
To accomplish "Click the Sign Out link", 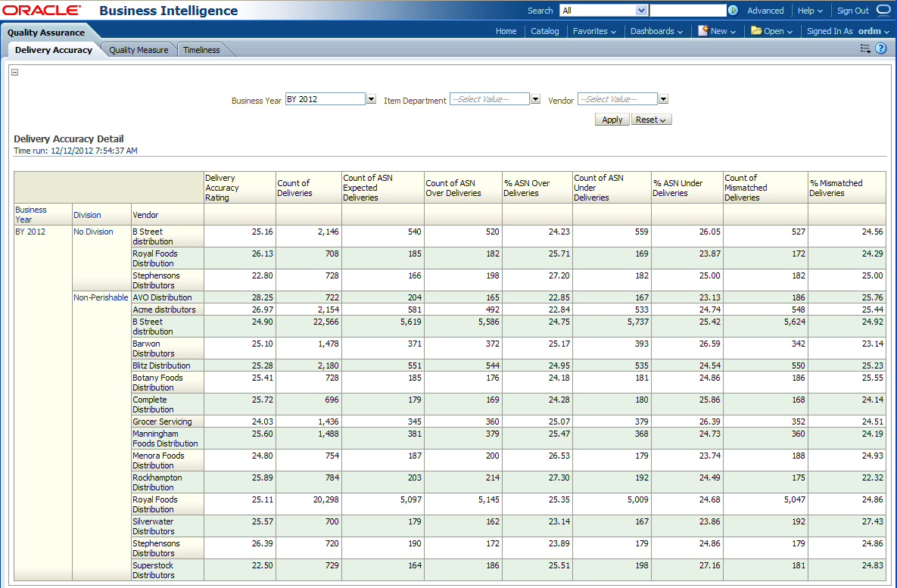I will click(x=852, y=11).
